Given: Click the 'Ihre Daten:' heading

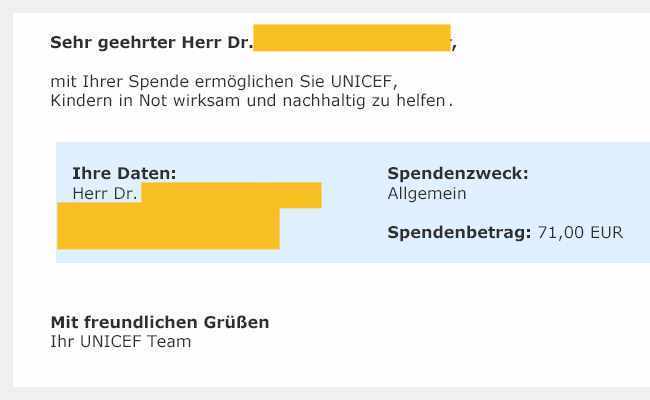Looking at the screenshot, I should pos(124,173).
